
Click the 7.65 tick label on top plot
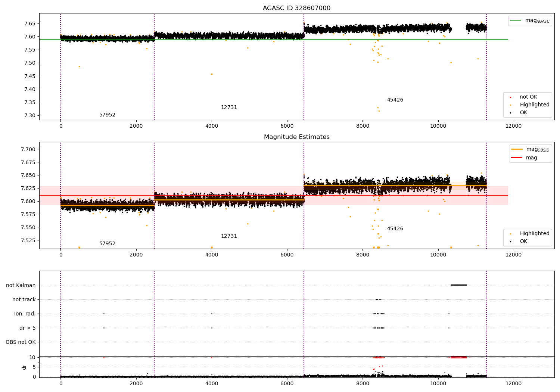point(29,24)
